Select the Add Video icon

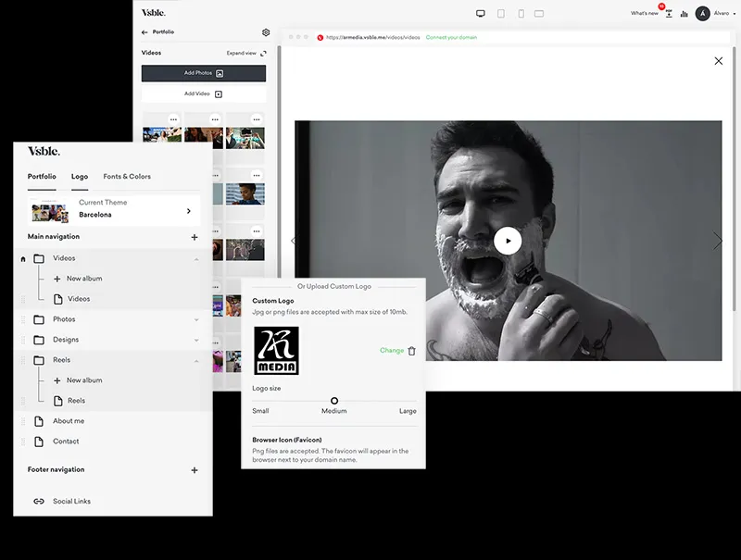pyautogui.click(x=219, y=93)
